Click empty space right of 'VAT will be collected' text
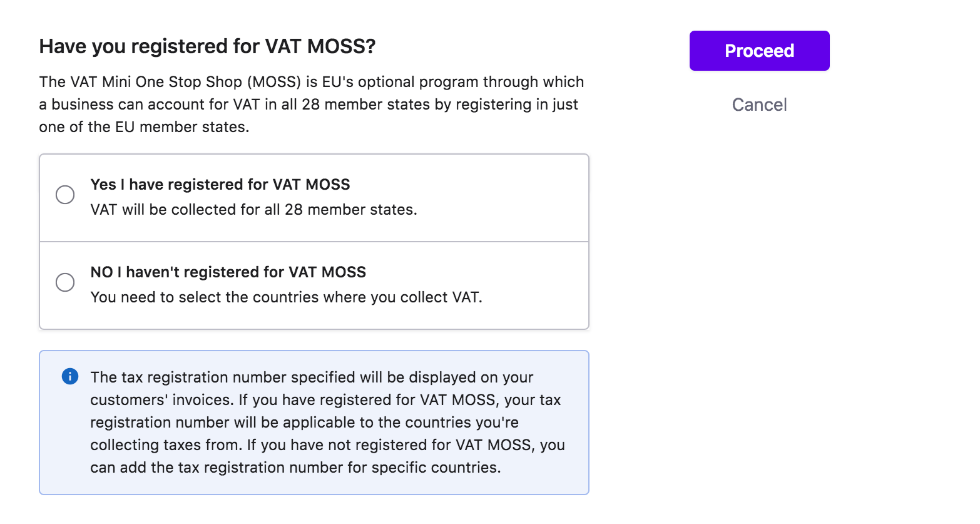 (501, 210)
